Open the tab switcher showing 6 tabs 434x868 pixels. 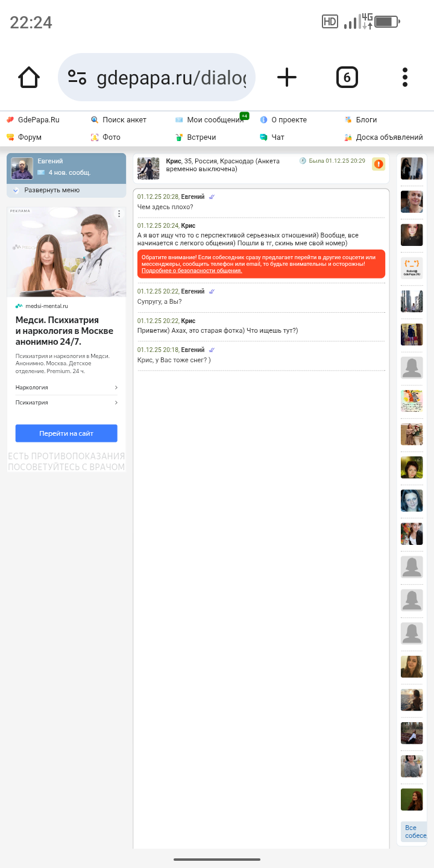tap(347, 77)
